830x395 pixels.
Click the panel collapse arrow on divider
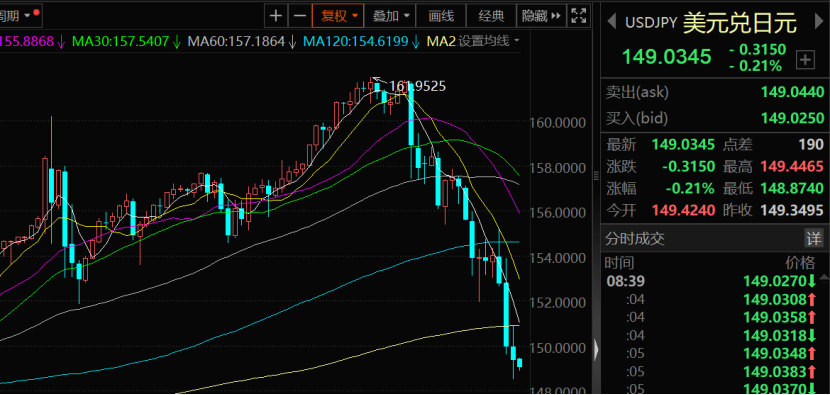[x=597, y=349]
